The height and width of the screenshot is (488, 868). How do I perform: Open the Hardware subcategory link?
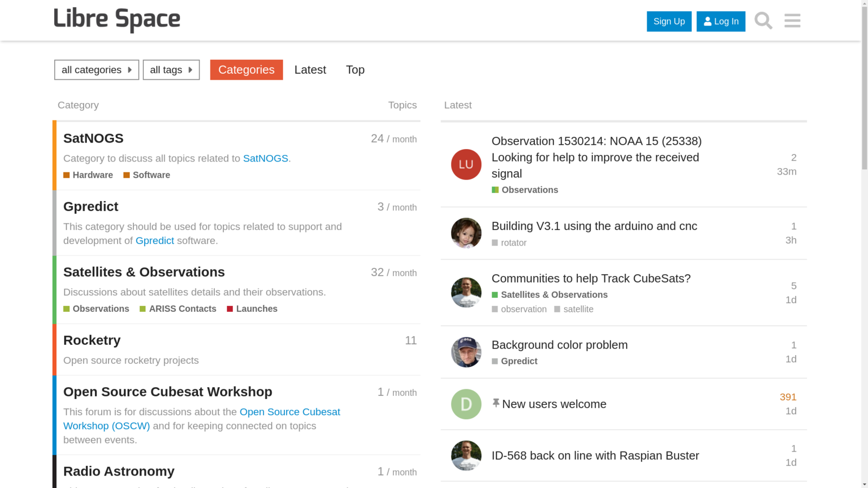pyautogui.click(x=92, y=175)
